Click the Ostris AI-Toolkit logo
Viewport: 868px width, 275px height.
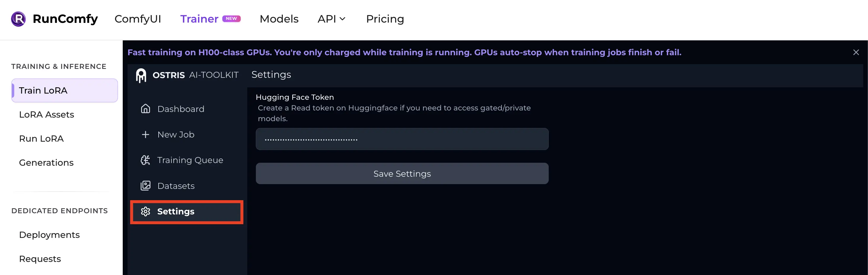point(141,75)
